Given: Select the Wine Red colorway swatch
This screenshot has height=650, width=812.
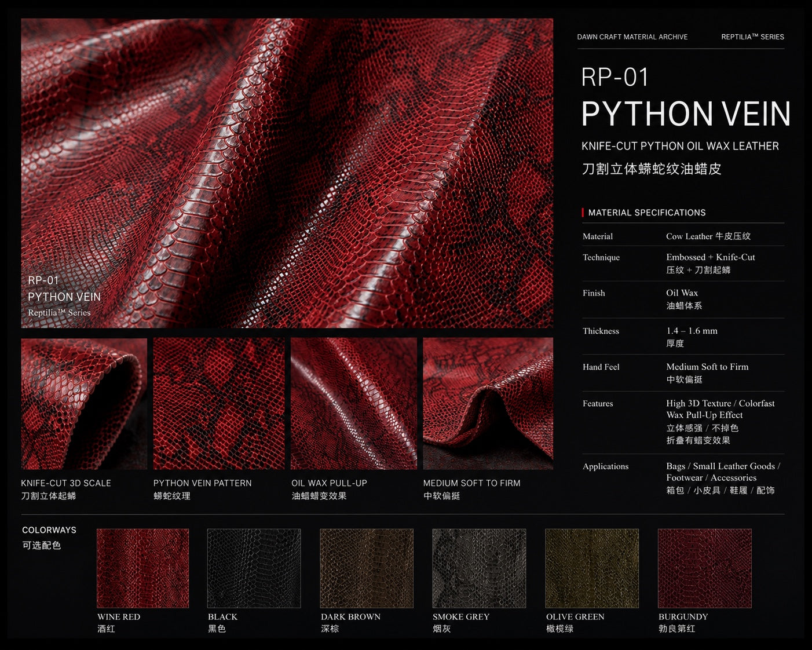Looking at the screenshot, I should tap(143, 568).
